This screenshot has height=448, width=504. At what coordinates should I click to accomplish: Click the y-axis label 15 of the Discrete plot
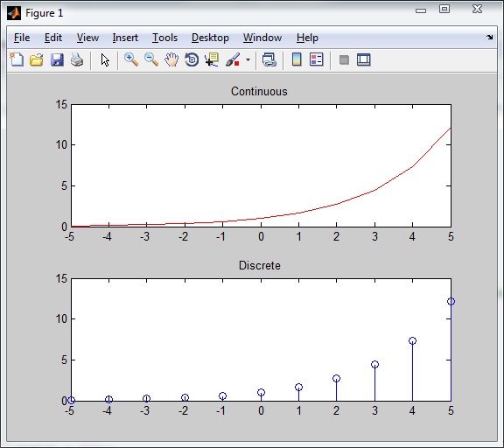click(61, 278)
